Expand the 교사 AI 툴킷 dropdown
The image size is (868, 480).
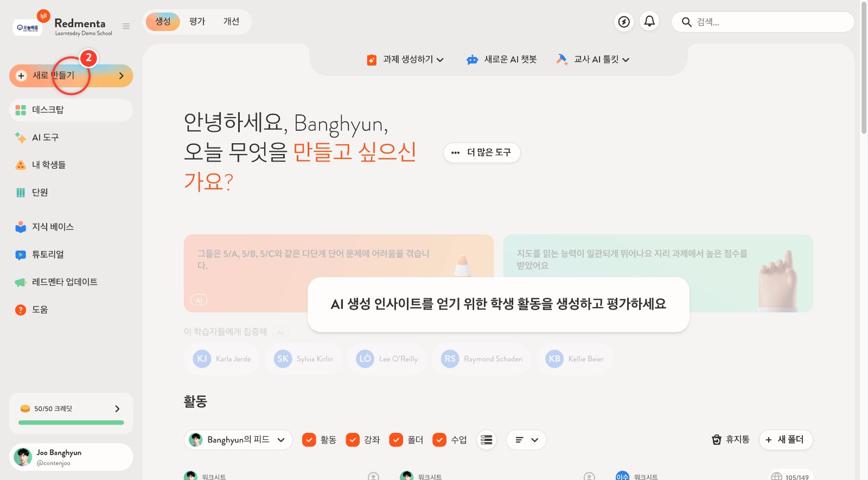[x=593, y=60]
